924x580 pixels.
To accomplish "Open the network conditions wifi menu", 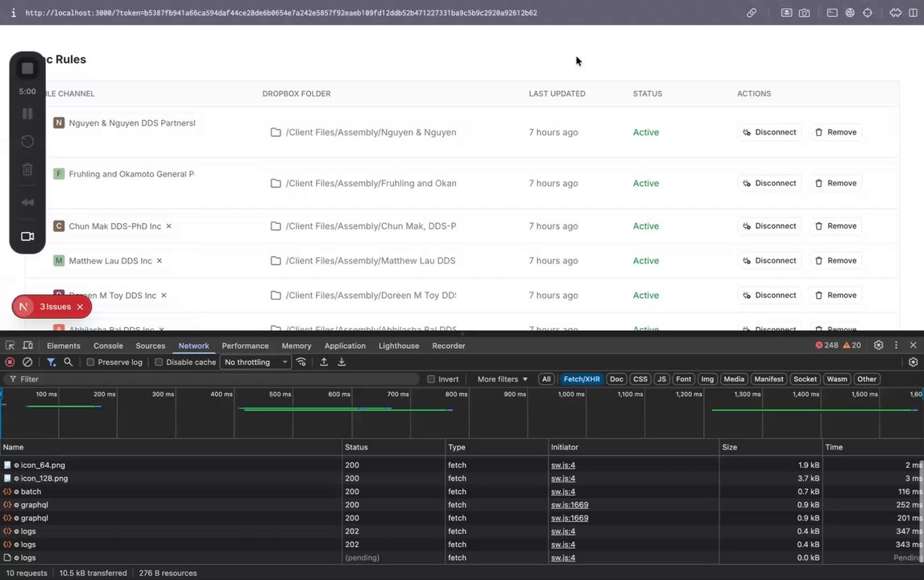I will pos(301,362).
